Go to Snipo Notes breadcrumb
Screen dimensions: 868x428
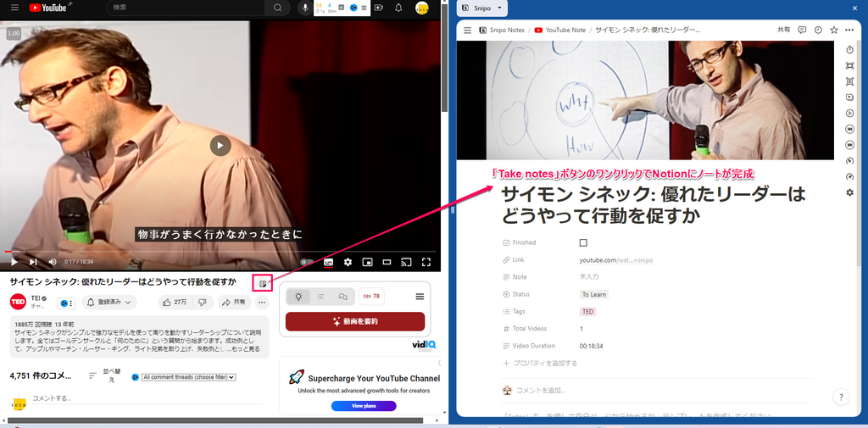click(x=502, y=30)
